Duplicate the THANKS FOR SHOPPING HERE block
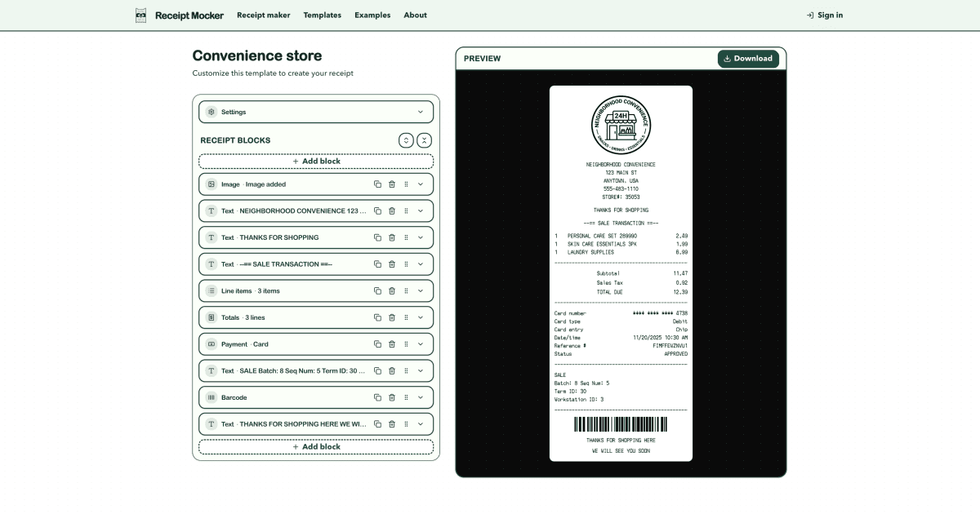Screen dimensions: 980x514 377,424
